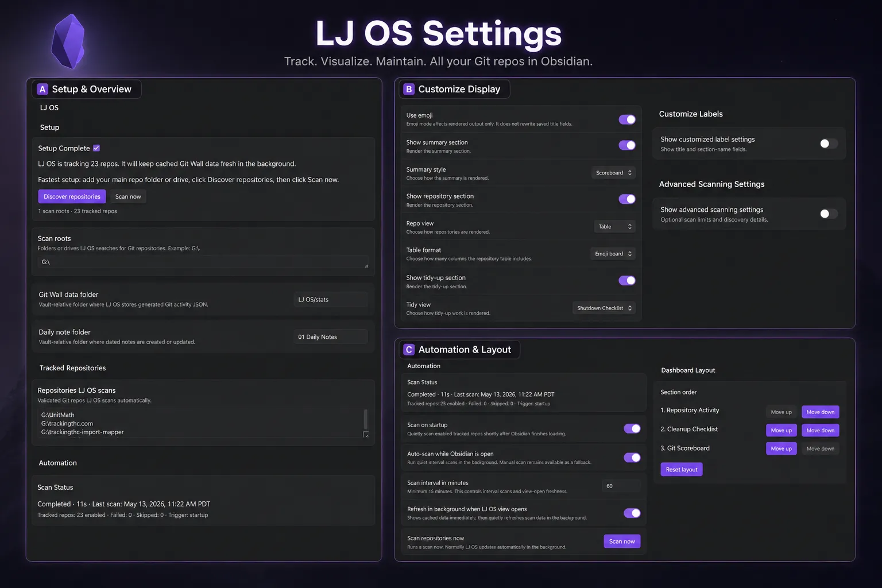Enable Show customized label settings
882x588 pixels.
[829, 144]
